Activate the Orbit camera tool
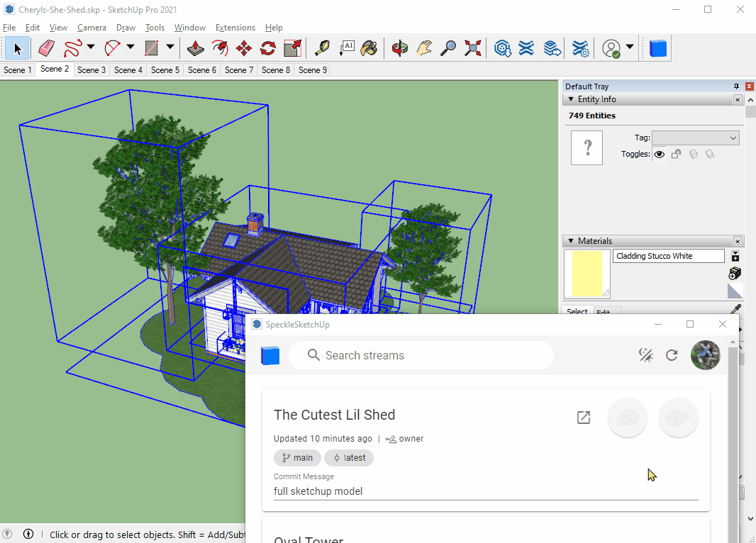The height and width of the screenshot is (543, 756). click(400, 48)
